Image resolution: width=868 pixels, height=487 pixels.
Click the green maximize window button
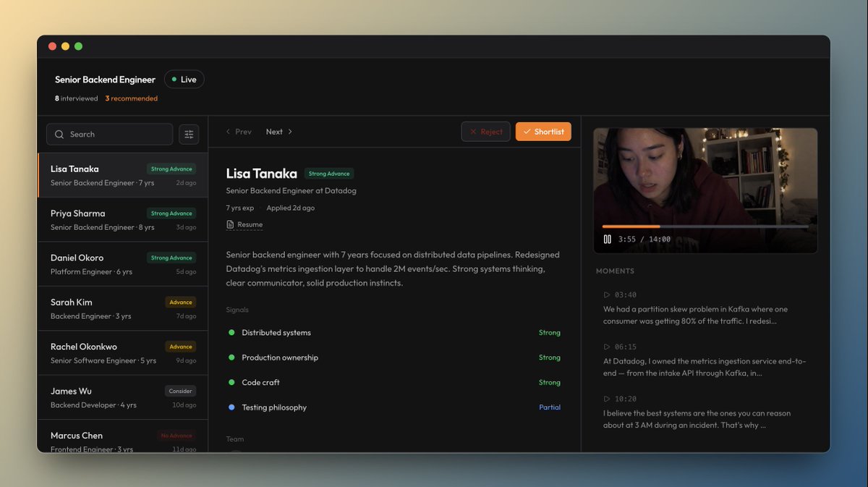(78, 46)
